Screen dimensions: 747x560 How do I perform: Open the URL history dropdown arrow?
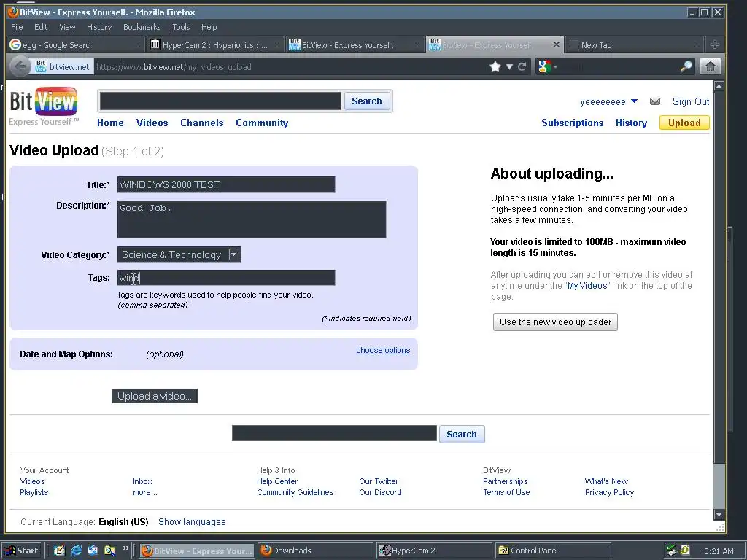[x=509, y=66]
